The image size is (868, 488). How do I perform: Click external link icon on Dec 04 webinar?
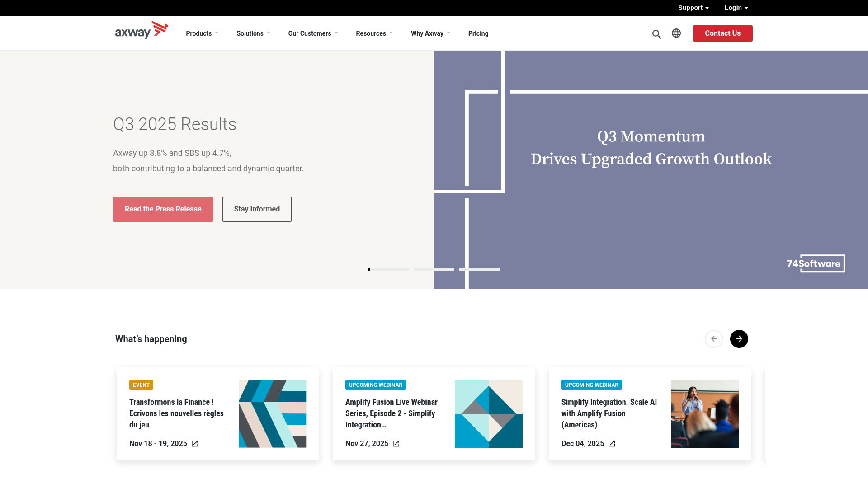(611, 443)
